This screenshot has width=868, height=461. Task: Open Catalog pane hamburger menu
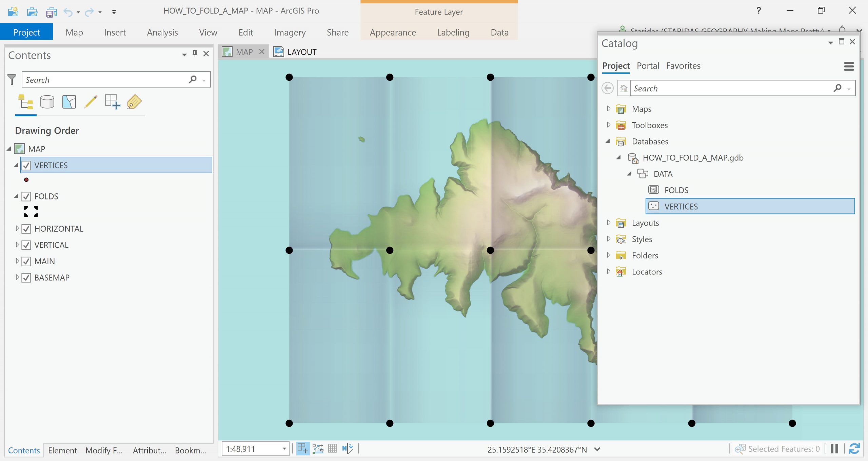click(849, 66)
